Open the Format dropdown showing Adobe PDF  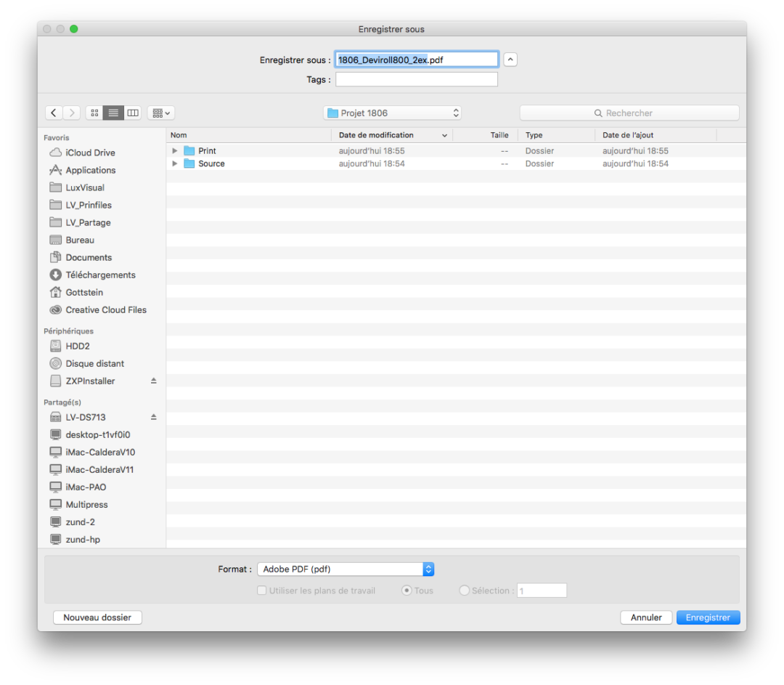[x=346, y=570]
